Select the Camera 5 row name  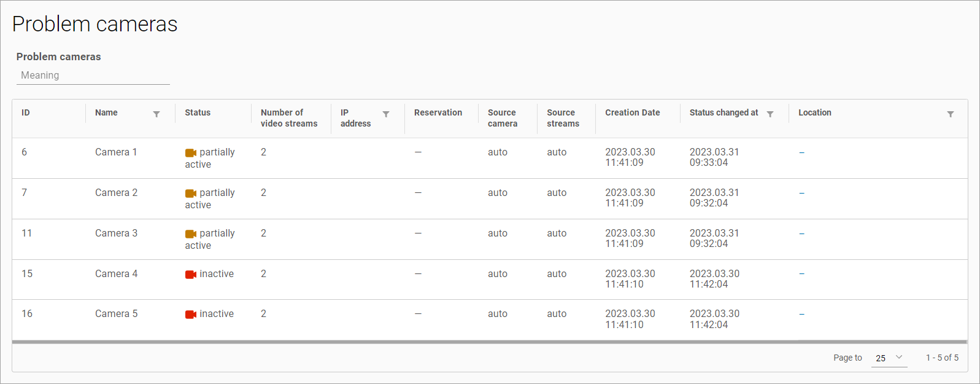point(116,313)
